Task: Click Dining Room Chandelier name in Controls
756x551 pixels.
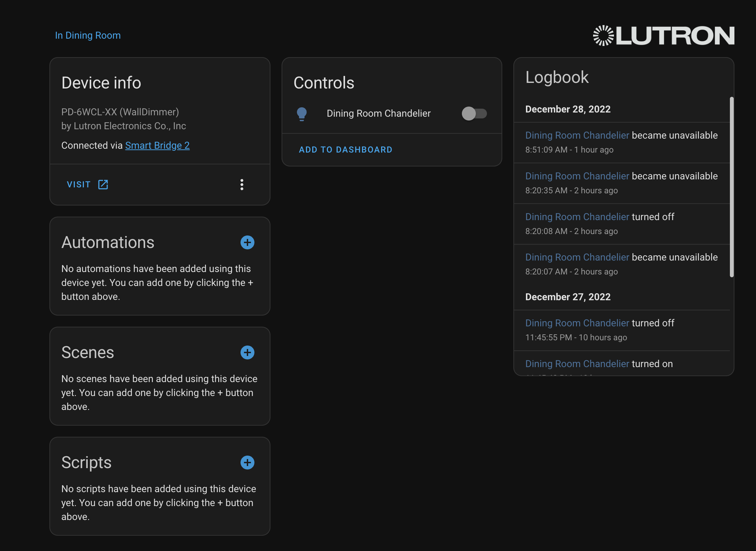Action: point(378,114)
